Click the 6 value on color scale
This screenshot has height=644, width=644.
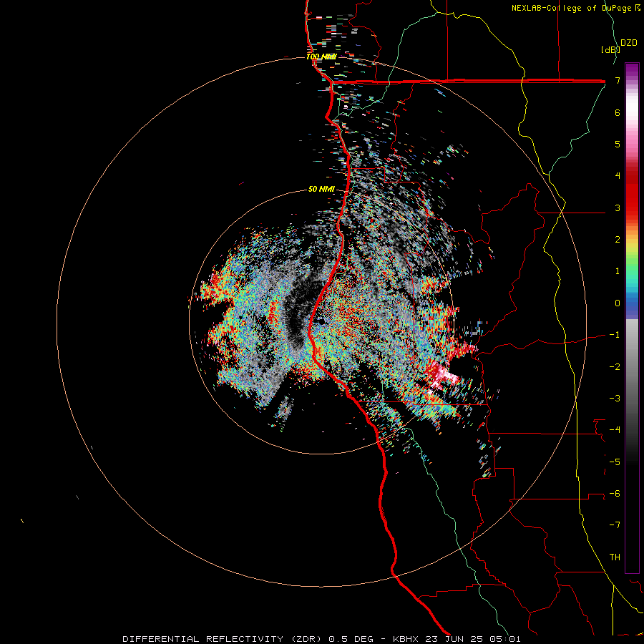click(x=618, y=112)
